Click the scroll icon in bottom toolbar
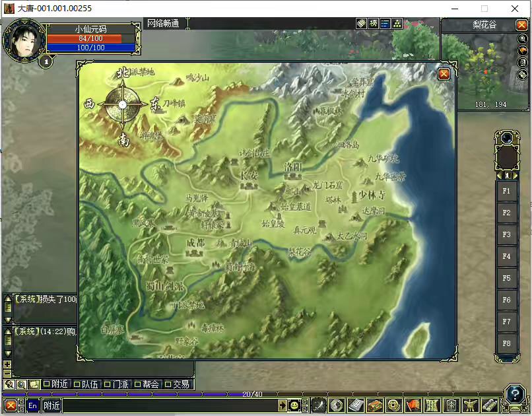Viewport: 532px width, 416px height. (x=490, y=405)
